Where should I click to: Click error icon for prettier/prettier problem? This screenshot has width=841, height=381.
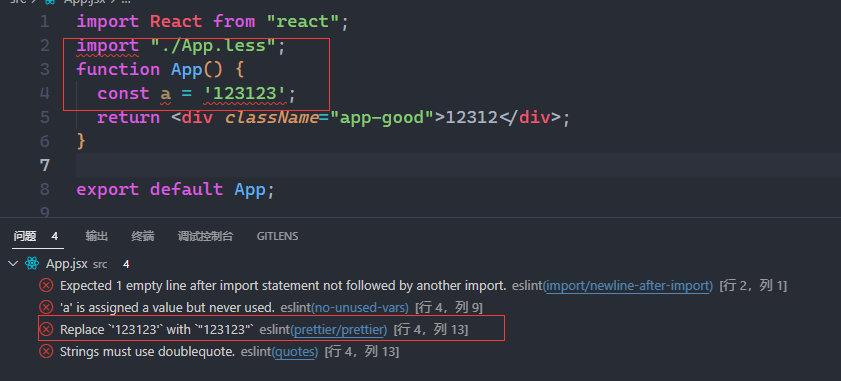[x=47, y=329]
